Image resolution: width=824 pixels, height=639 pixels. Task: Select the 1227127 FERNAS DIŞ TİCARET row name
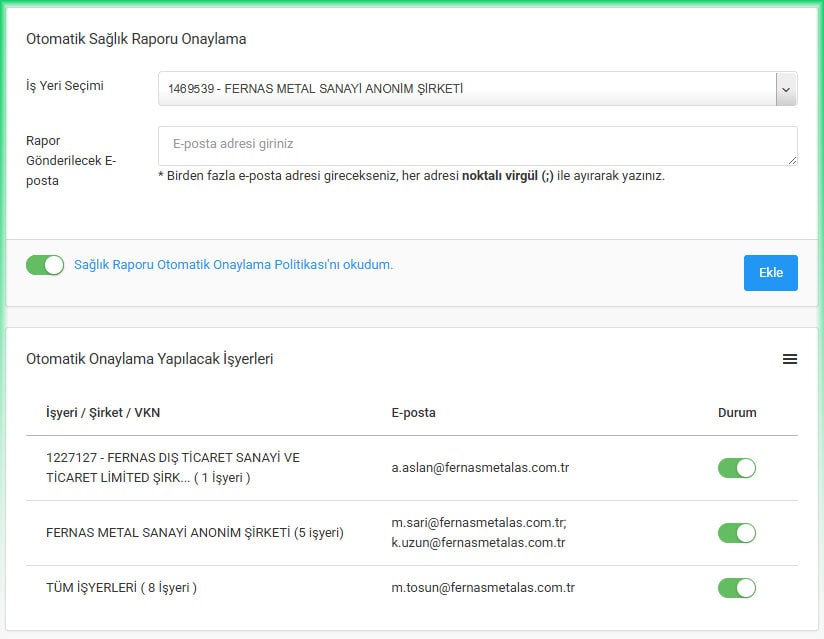click(172, 468)
